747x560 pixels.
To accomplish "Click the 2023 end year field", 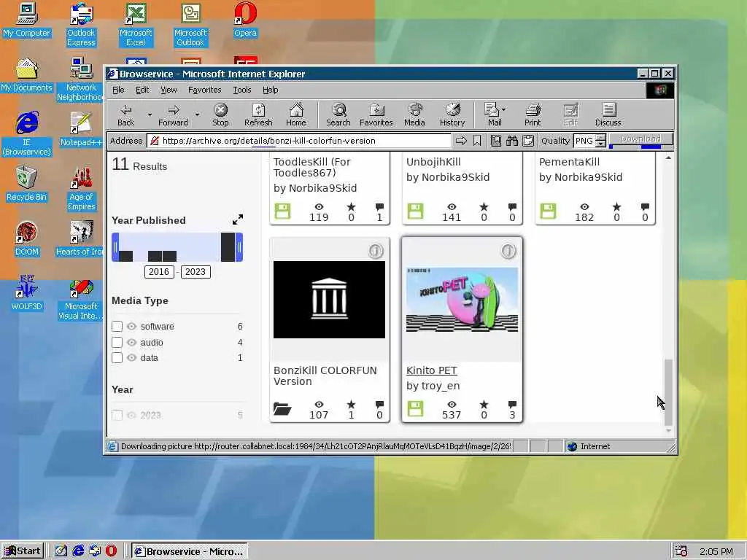I will 196,272.
